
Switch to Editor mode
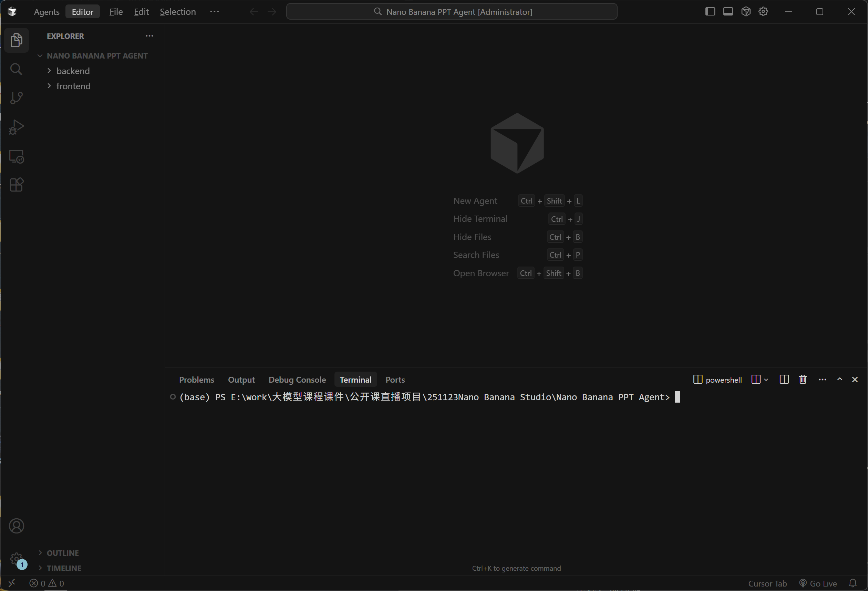[83, 12]
